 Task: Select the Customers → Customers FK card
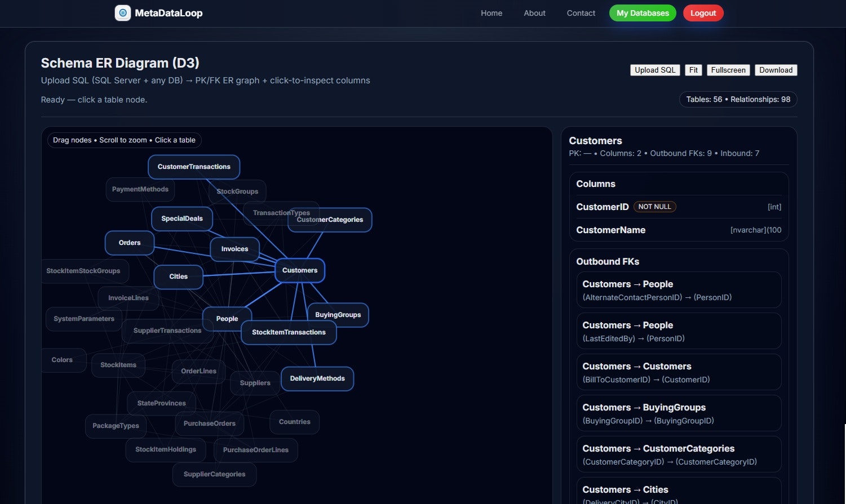click(x=679, y=372)
